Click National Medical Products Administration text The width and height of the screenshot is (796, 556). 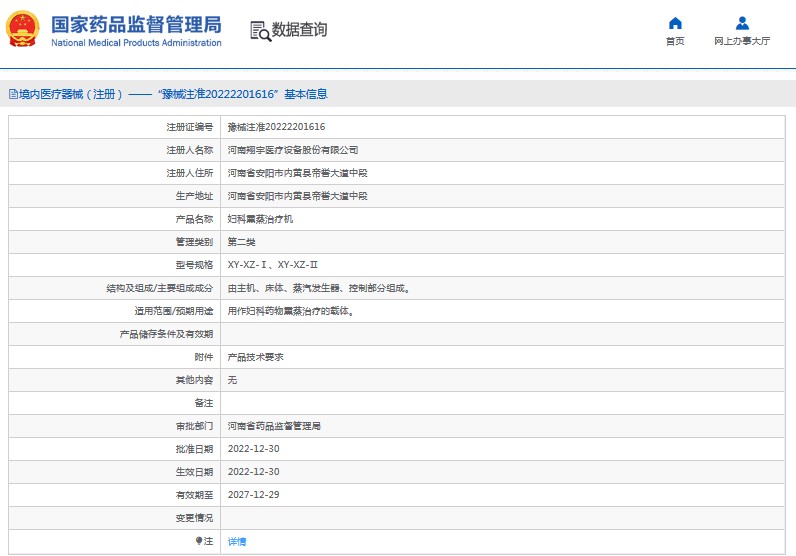[136, 43]
